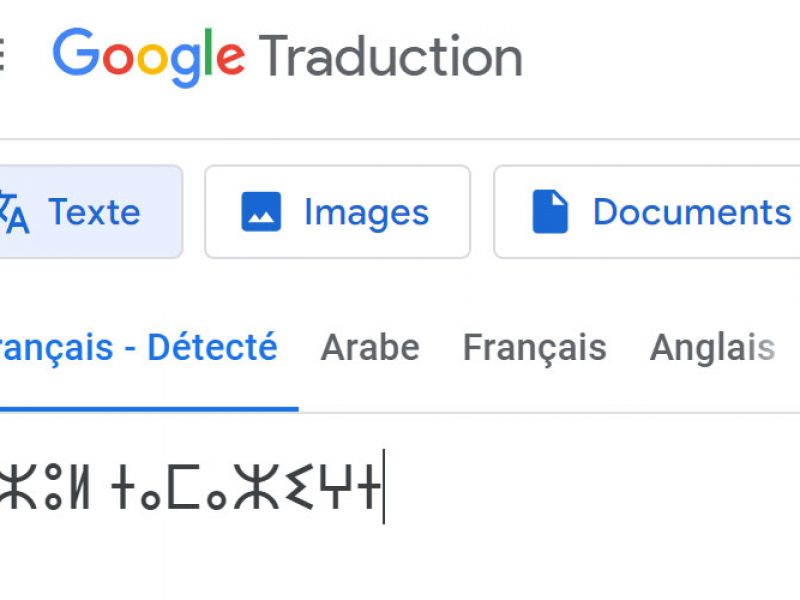
Task: Click empty space right of the typed text
Action: point(600,487)
